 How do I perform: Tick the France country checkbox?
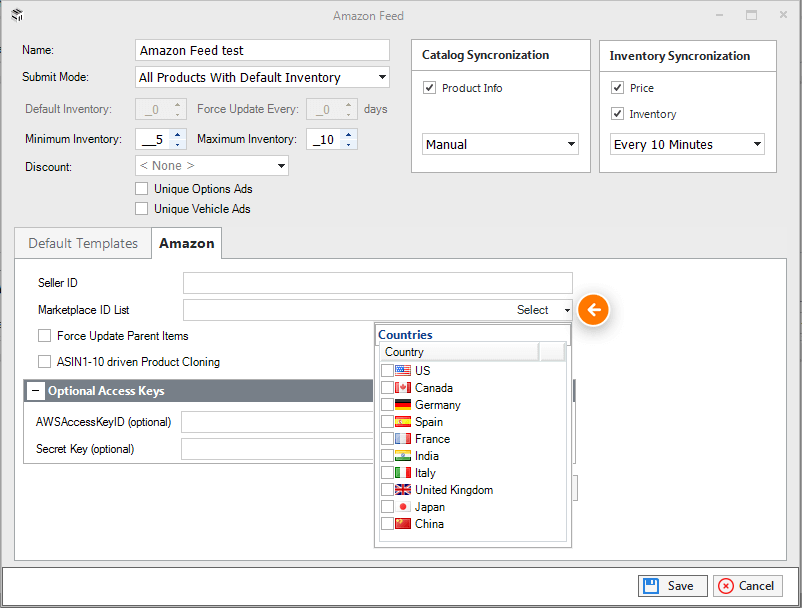click(387, 439)
